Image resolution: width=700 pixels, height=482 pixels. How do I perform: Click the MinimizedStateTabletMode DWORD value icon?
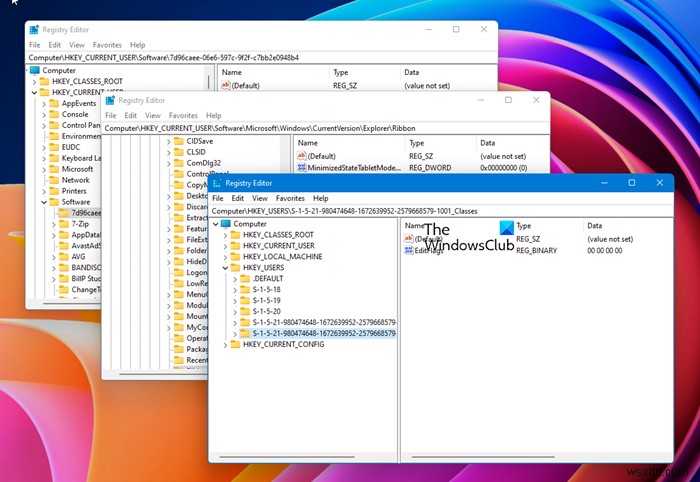pos(302,168)
